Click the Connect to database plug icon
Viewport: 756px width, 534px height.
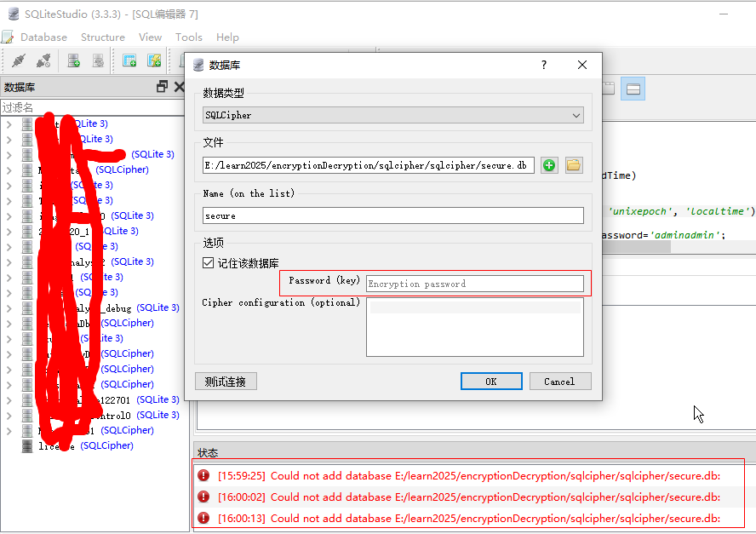tap(19, 60)
